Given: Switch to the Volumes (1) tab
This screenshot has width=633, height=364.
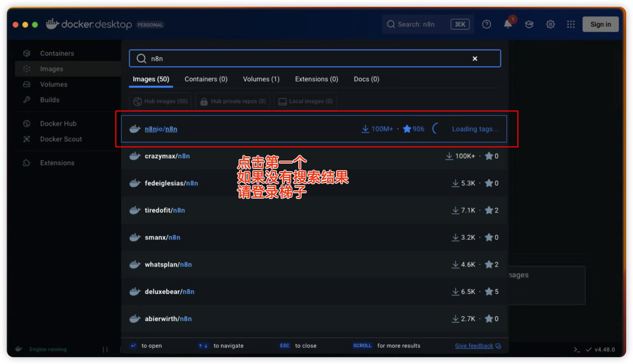Looking at the screenshot, I should (x=261, y=79).
